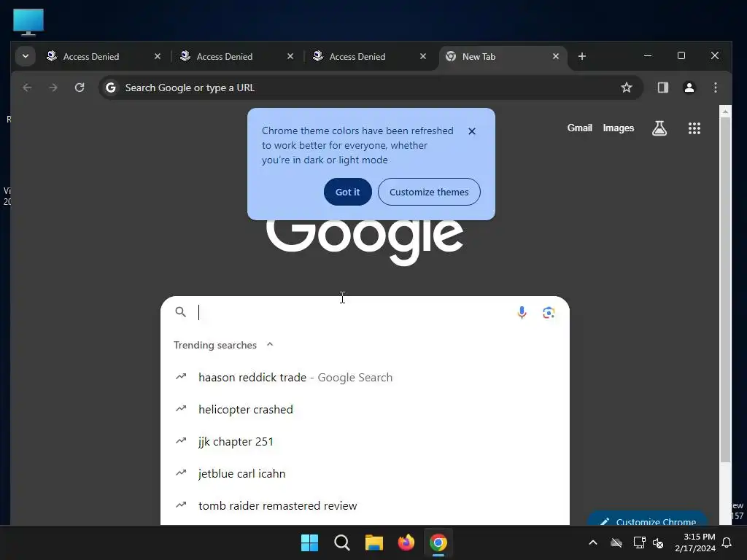Show hidden system tray icons
Screen dimensions: 747x560
[593, 542]
